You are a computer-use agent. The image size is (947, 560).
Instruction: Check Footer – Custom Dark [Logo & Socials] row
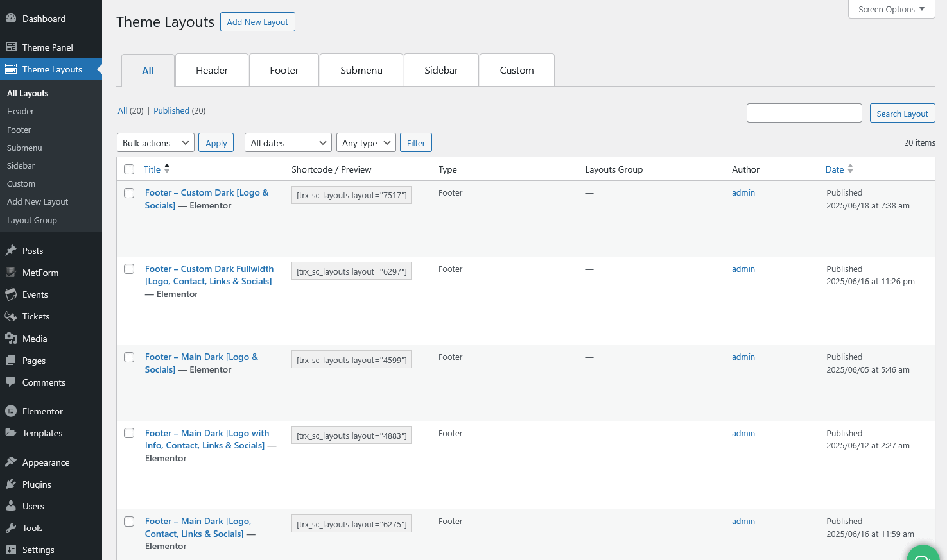tap(129, 193)
